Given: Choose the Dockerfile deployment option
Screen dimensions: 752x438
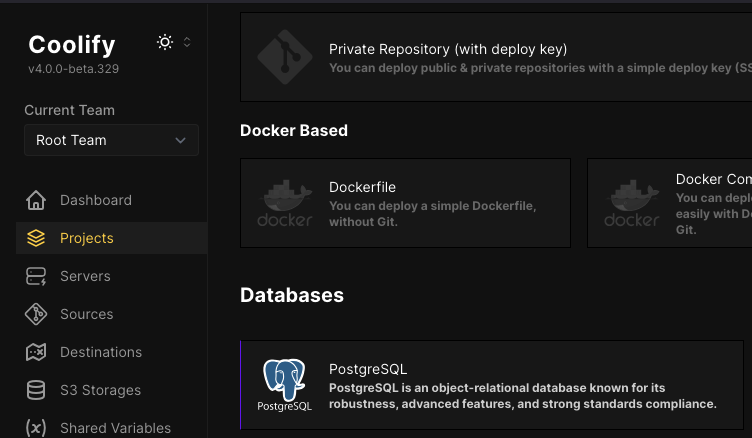Looking at the screenshot, I should click(405, 202).
